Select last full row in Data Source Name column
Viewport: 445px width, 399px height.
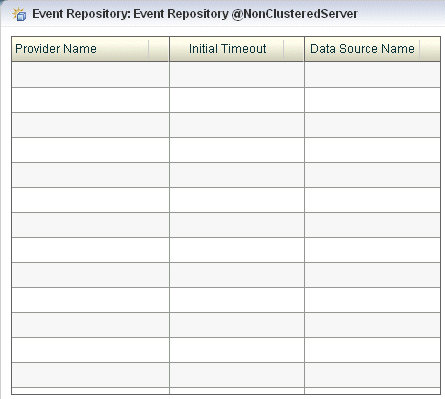coord(373,375)
